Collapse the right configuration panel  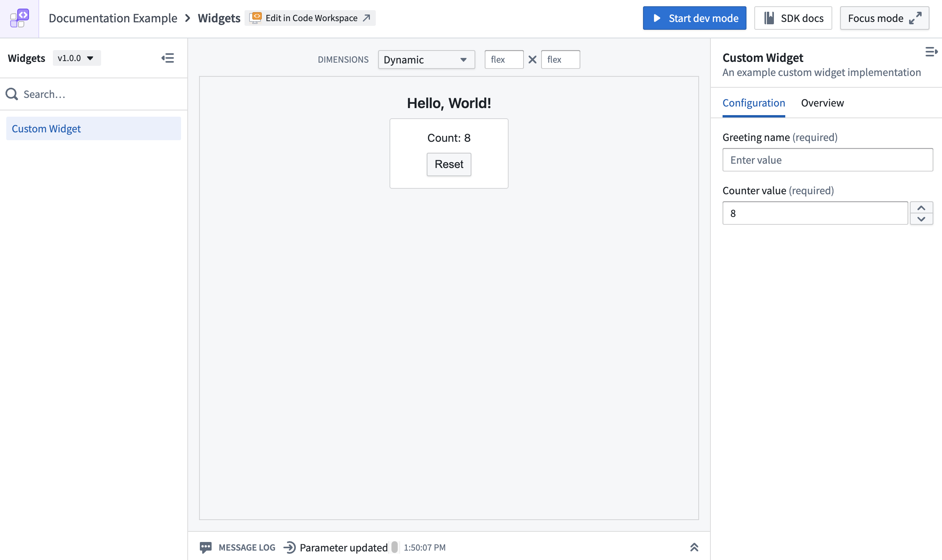pos(931,52)
